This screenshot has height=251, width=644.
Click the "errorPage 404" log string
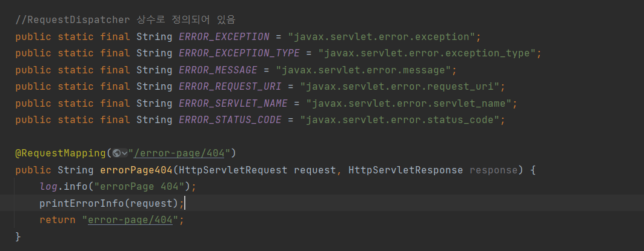139,187
